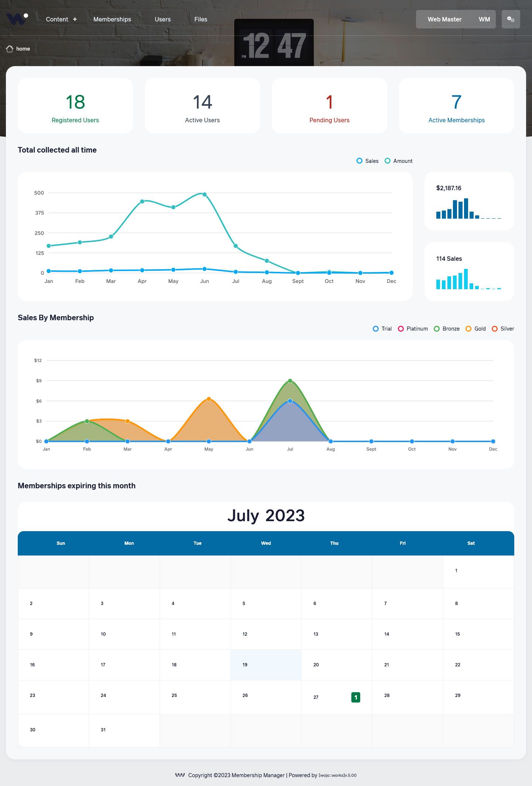Click the home breadcrumb house icon
Viewport: 532px width, 786px height.
[10, 49]
